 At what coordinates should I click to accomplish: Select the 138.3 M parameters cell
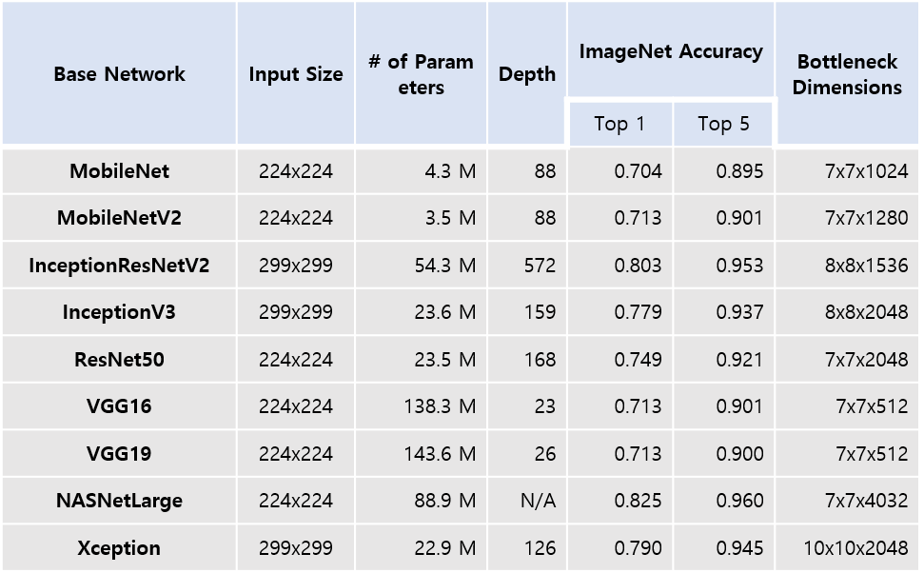click(439, 406)
